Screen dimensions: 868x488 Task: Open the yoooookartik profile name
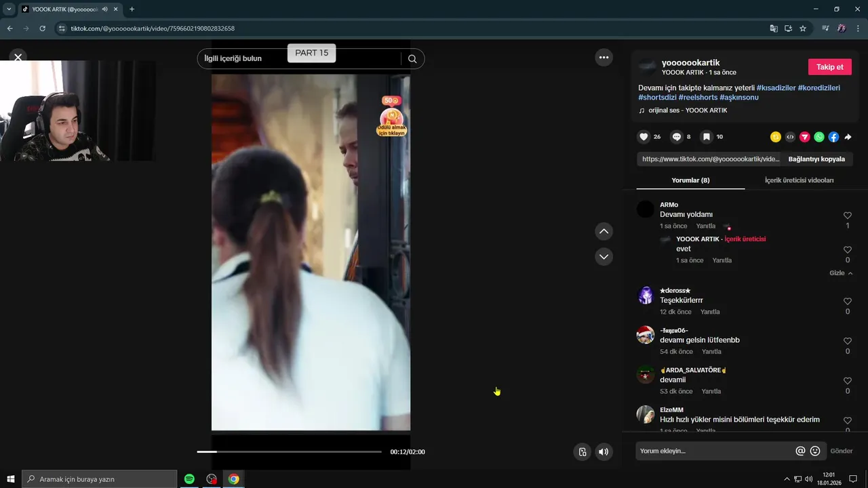pyautogui.click(x=690, y=62)
